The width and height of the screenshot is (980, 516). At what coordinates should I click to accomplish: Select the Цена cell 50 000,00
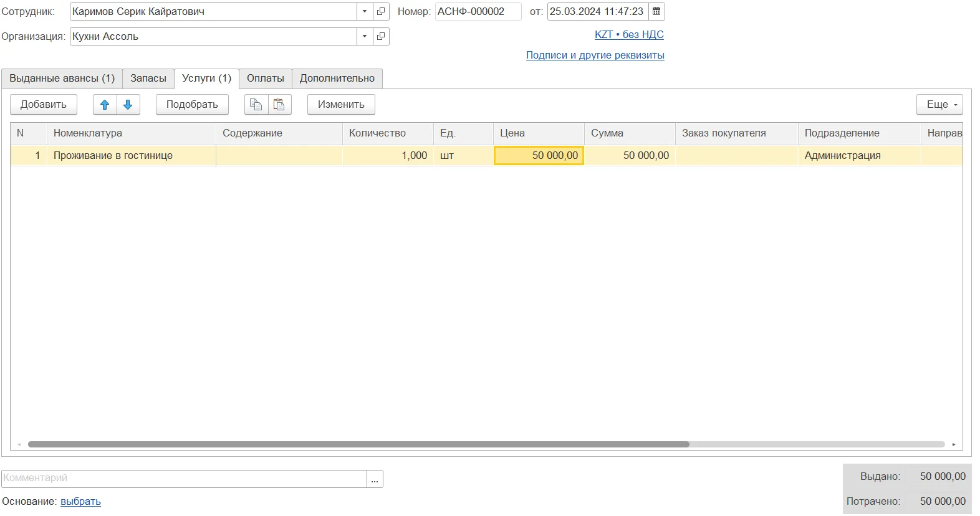coord(539,156)
